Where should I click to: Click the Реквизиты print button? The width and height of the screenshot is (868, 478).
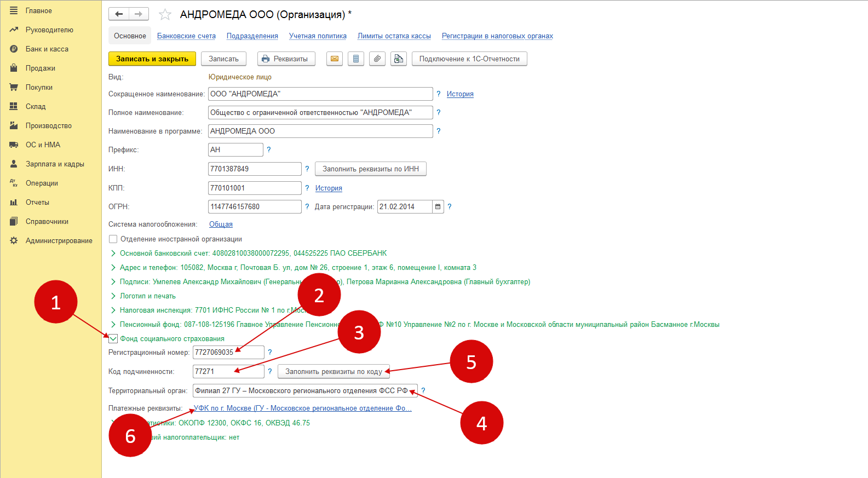286,59
